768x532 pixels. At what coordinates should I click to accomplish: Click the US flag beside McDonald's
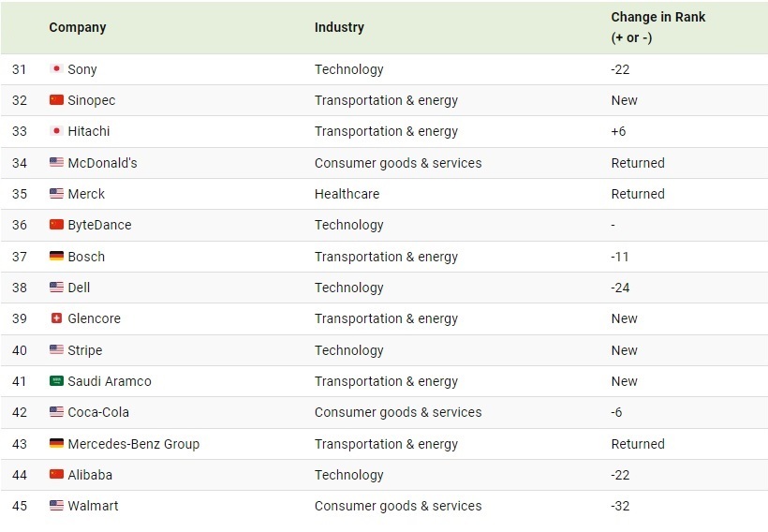coord(56,162)
